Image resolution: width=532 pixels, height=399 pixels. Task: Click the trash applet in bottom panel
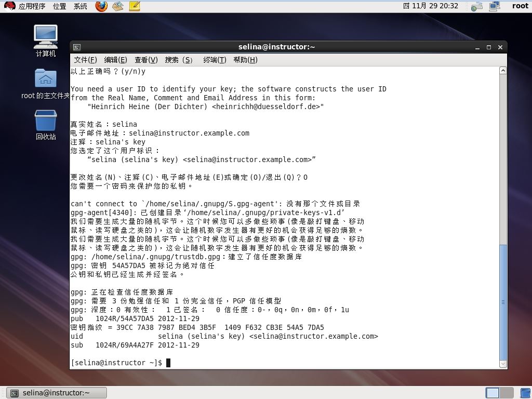[526, 393]
